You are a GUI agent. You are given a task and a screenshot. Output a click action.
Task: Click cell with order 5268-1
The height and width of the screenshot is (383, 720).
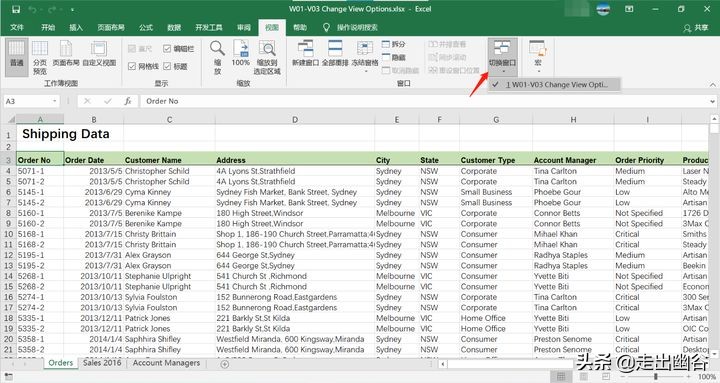click(x=40, y=276)
